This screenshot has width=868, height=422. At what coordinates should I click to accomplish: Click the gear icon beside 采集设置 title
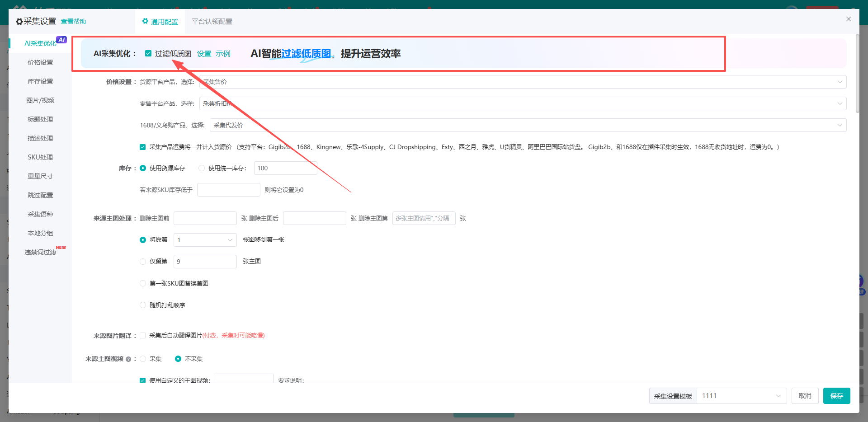[19, 22]
